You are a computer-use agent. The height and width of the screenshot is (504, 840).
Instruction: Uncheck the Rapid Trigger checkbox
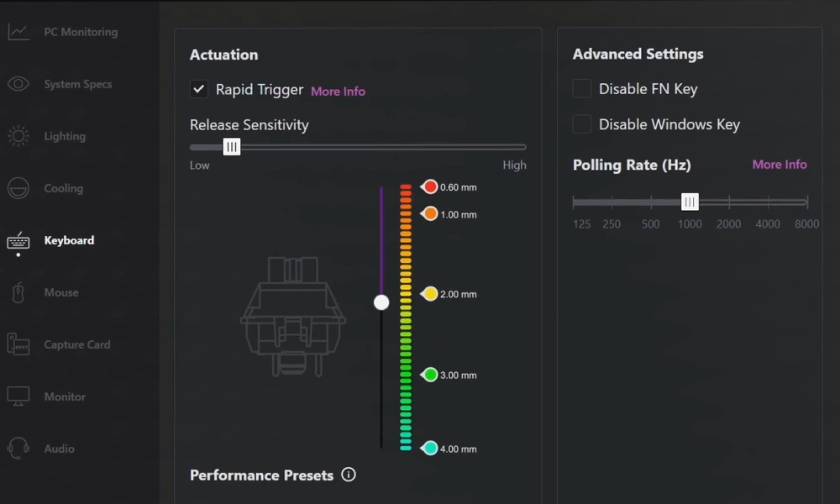(x=199, y=89)
